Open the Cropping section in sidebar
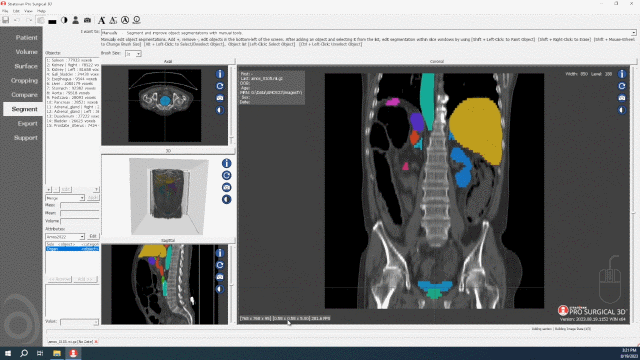Image resolution: width=640 pixels, height=360 pixels. click(x=24, y=80)
